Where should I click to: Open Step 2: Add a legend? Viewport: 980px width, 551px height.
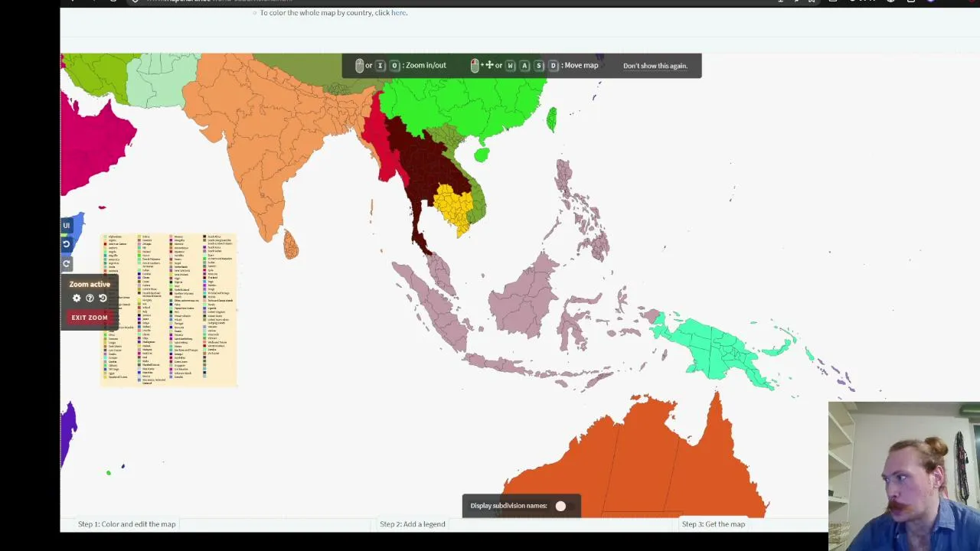[412, 524]
